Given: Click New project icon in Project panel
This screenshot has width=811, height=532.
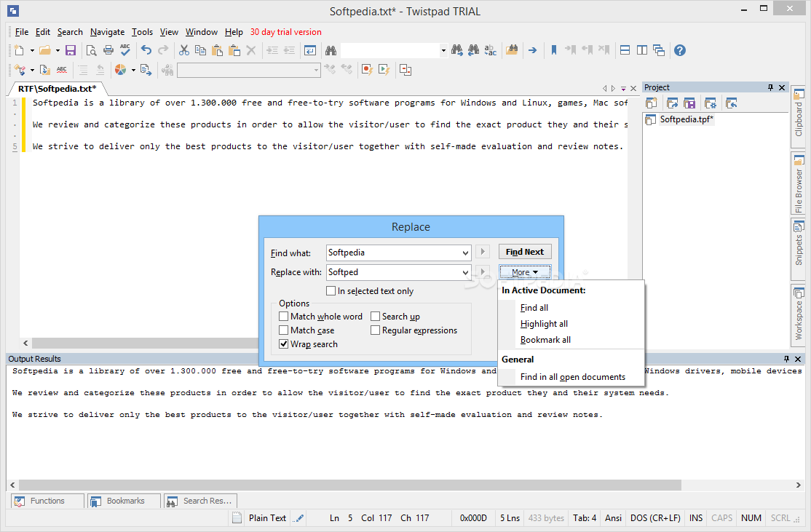Looking at the screenshot, I should pyautogui.click(x=652, y=103).
